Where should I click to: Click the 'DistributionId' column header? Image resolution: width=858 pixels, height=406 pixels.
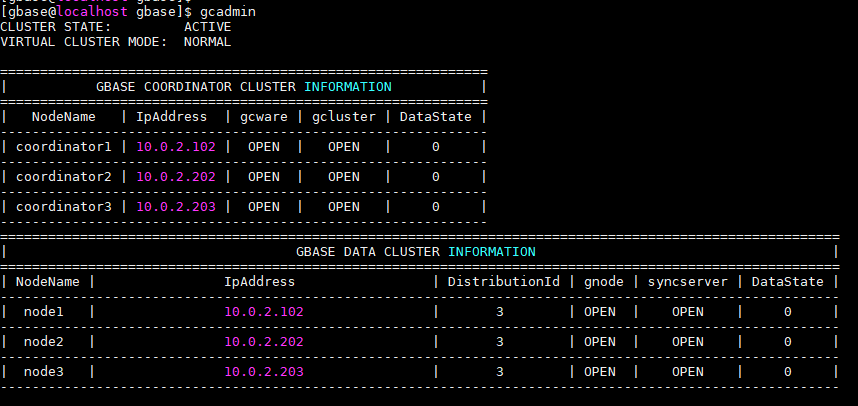503,281
